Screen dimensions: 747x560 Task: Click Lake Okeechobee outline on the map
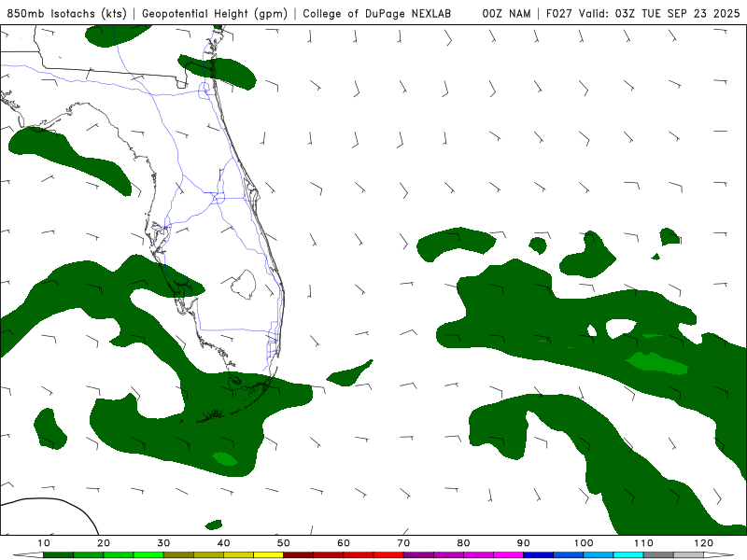(244, 285)
